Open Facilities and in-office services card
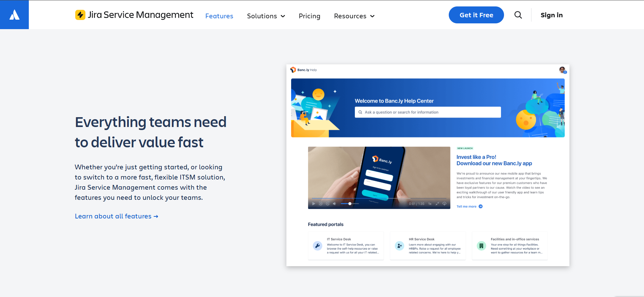Image resolution: width=644 pixels, height=297 pixels. (510, 246)
